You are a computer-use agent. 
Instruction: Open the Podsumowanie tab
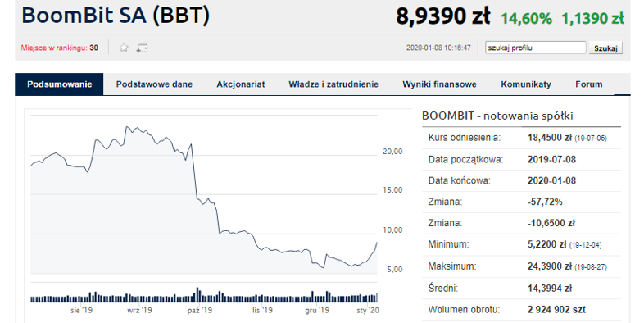tap(59, 84)
